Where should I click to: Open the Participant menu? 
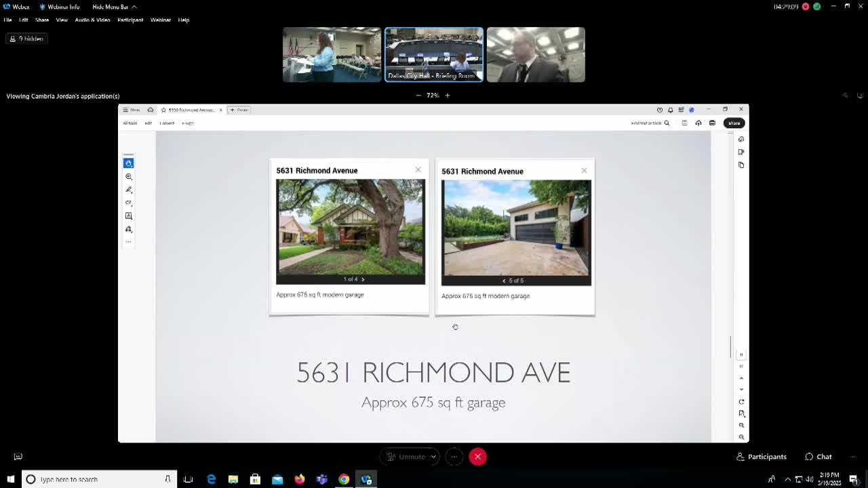[130, 20]
